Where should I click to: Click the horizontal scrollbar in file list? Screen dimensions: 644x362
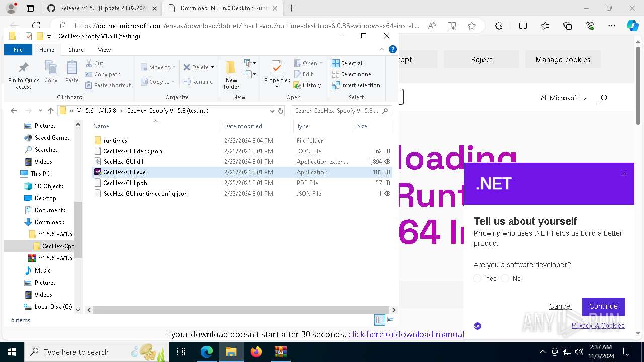point(241,310)
